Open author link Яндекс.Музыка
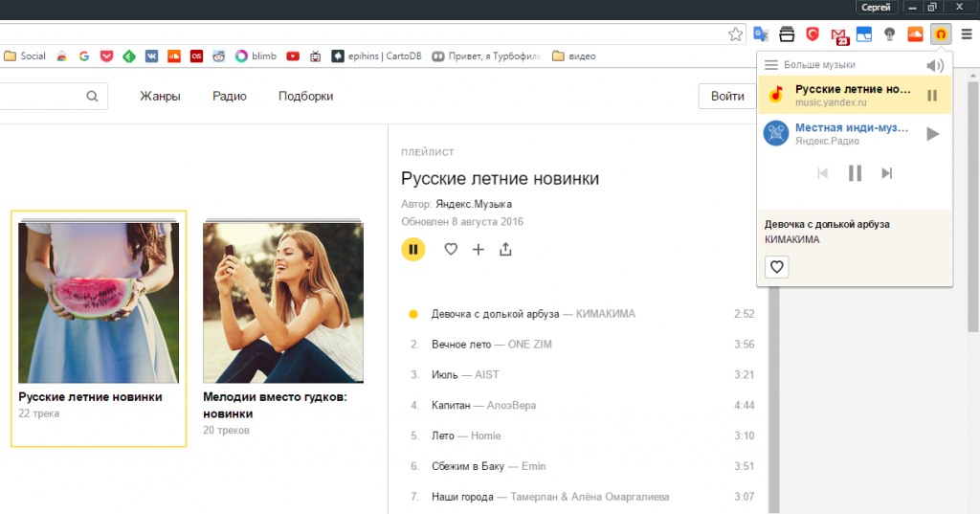 pos(473,204)
